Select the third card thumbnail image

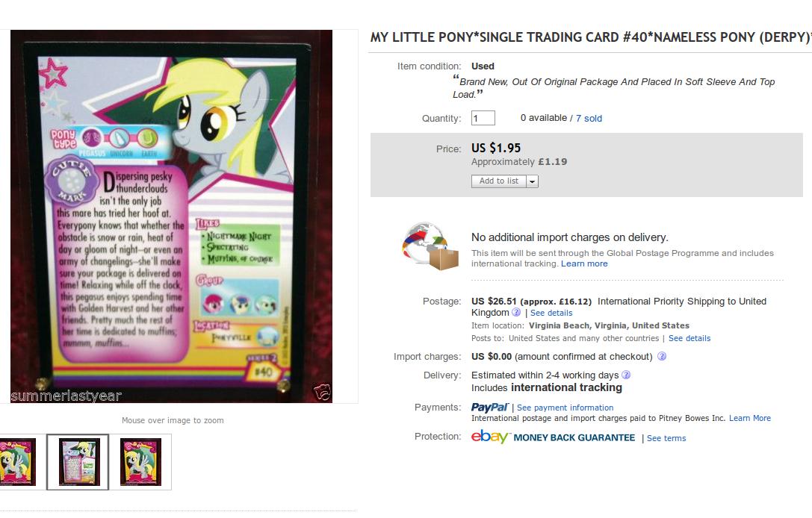click(140, 462)
